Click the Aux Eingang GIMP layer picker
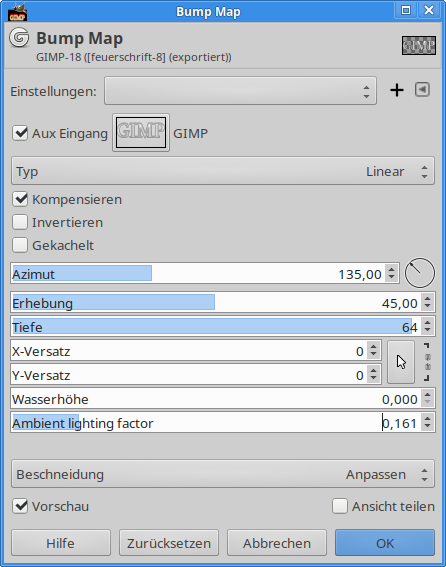Screen dimensions: 446x567 [141, 133]
